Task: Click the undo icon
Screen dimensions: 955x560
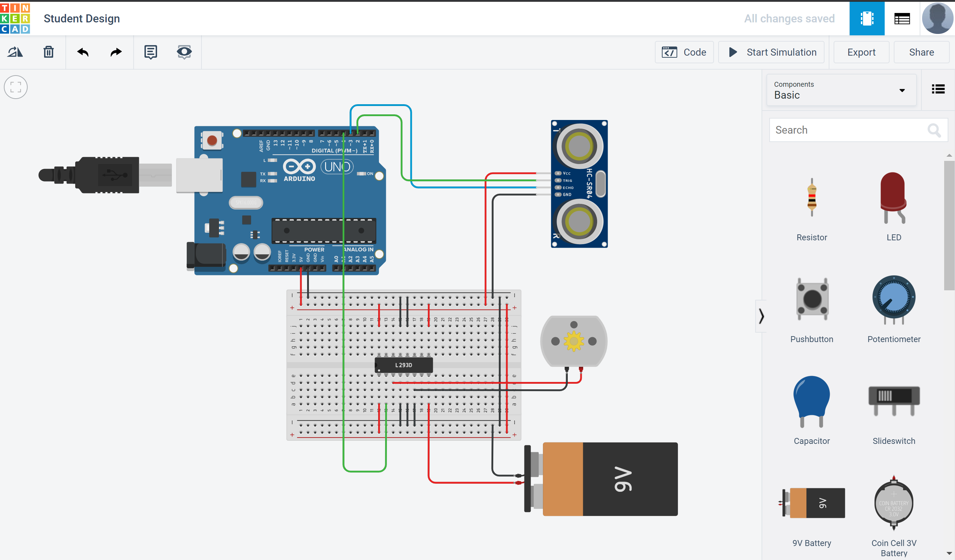Action: click(x=83, y=52)
